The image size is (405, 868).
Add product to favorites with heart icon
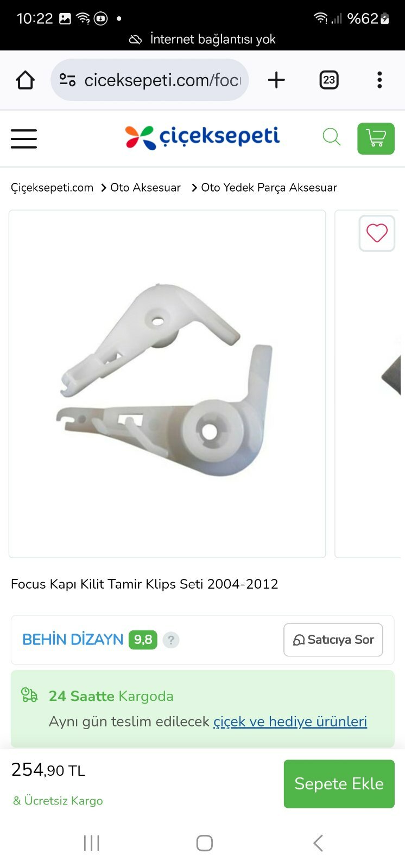(377, 233)
